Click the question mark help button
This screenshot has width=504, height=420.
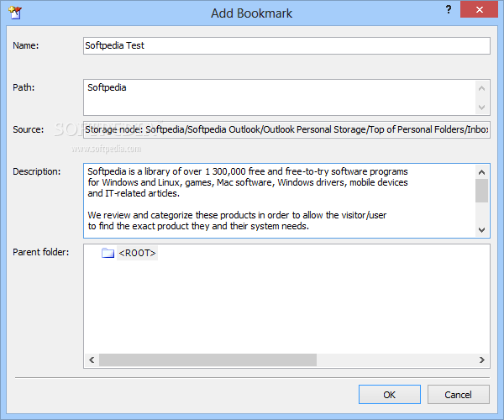click(449, 9)
